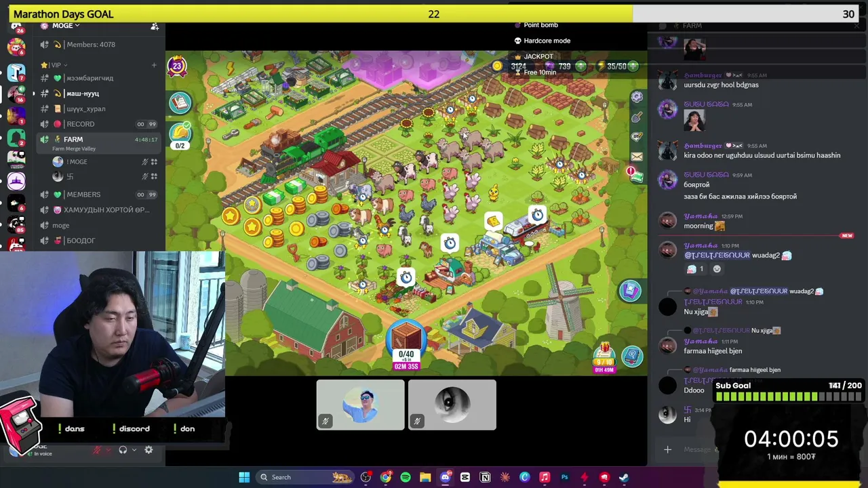Click the second participant video tile
This screenshot has height=488, width=868.
click(x=452, y=405)
